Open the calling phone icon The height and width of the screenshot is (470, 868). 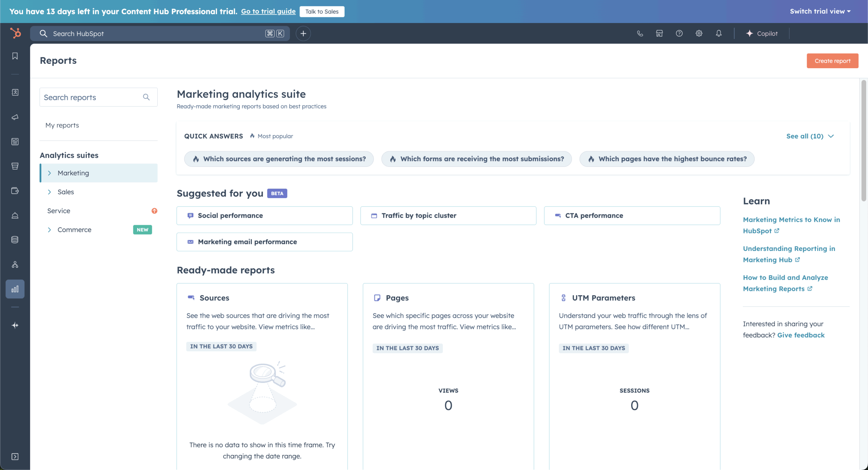pyautogui.click(x=640, y=33)
